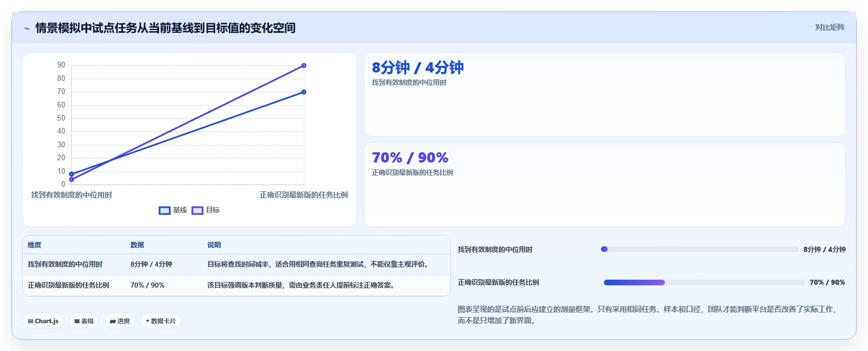Click the 目标 data point at 4
The width and height of the screenshot is (868, 351).
71,179
